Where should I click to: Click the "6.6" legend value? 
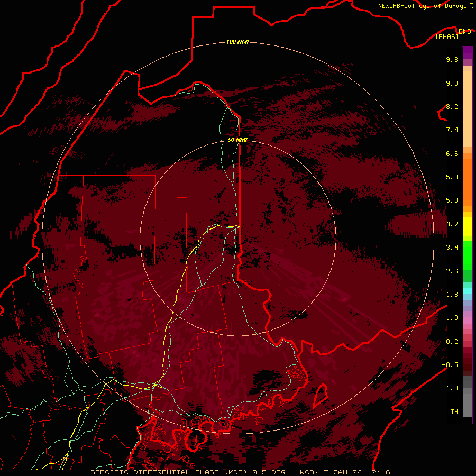tap(452, 153)
